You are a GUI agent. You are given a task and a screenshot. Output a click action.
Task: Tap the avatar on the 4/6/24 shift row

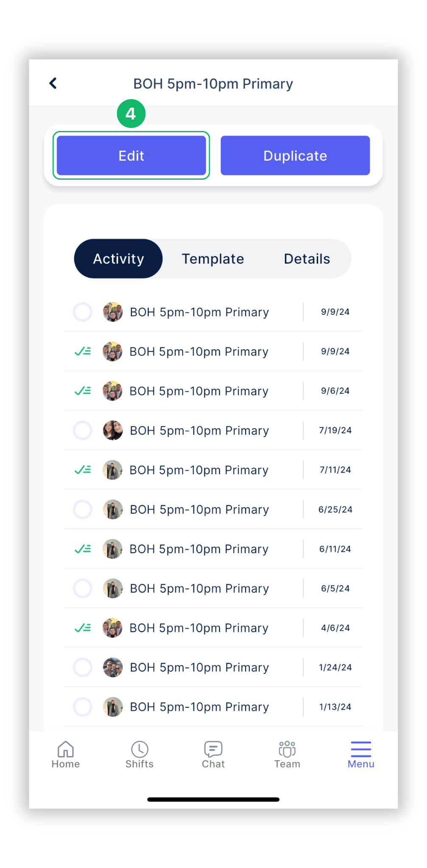[112, 628]
